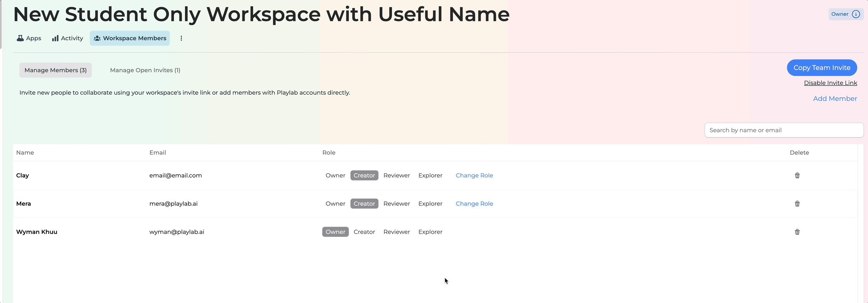Click Disable Invite Link
The height and width of the screenshot is (303, 868).
(x=830, y=83)
